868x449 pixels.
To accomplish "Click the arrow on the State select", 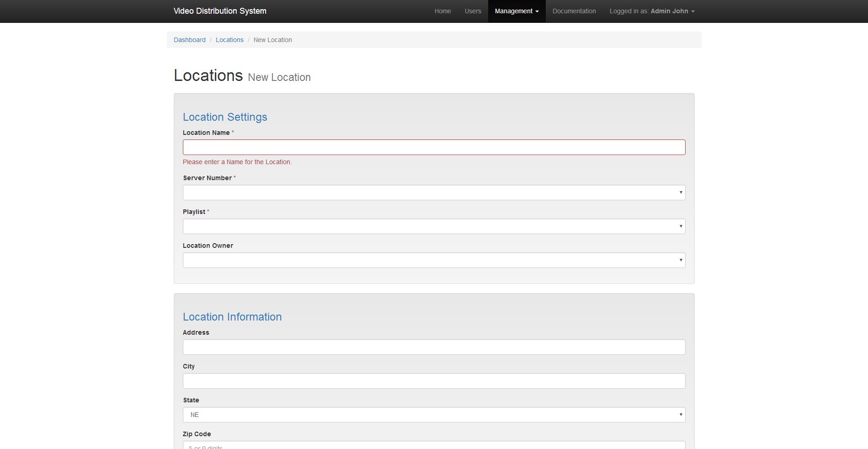I will tap(681, 415).
